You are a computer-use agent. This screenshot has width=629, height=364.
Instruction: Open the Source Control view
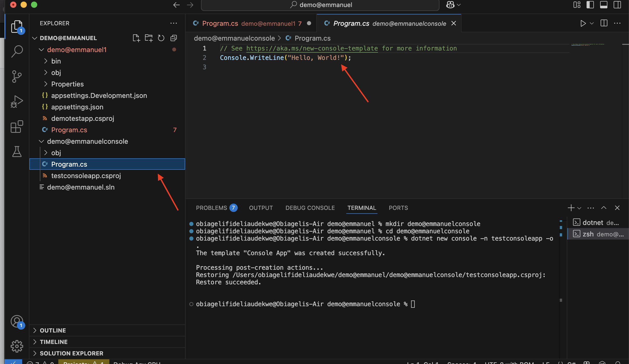17,77
